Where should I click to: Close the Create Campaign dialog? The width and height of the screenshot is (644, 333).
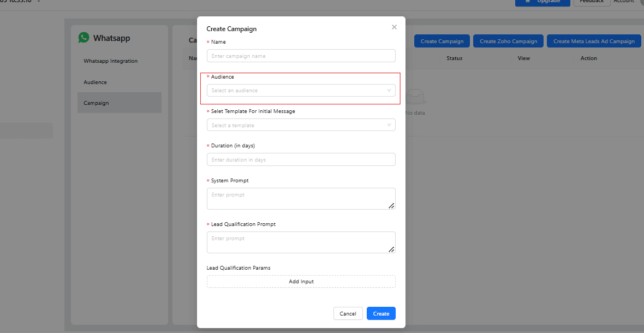[394, 27]
